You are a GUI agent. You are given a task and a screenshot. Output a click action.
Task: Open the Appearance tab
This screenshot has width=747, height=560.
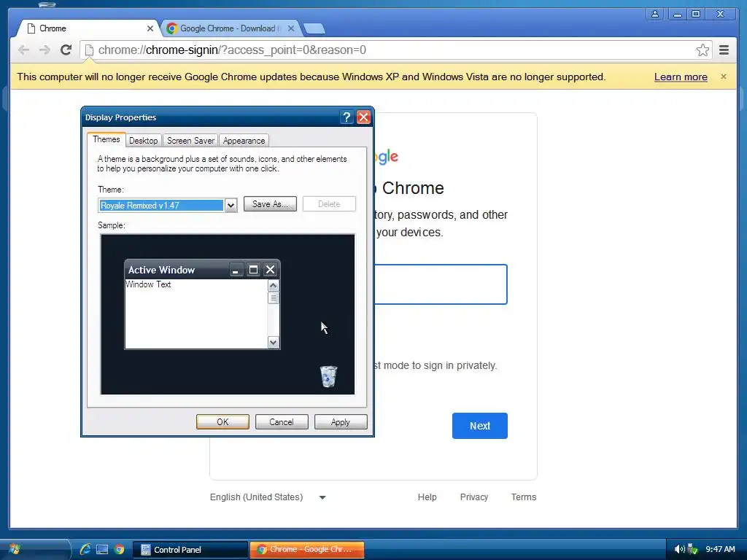(244, 141)
